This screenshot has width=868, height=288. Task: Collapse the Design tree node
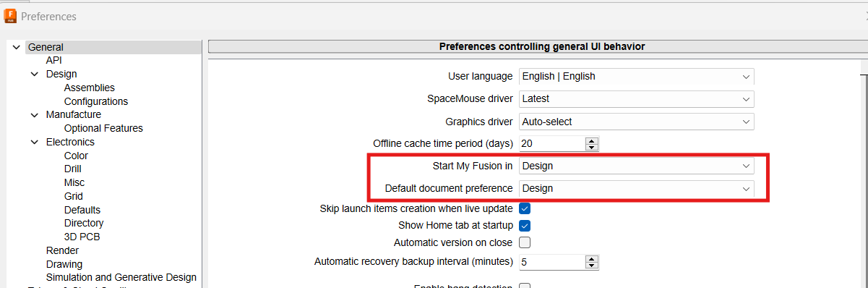point(35,74)
